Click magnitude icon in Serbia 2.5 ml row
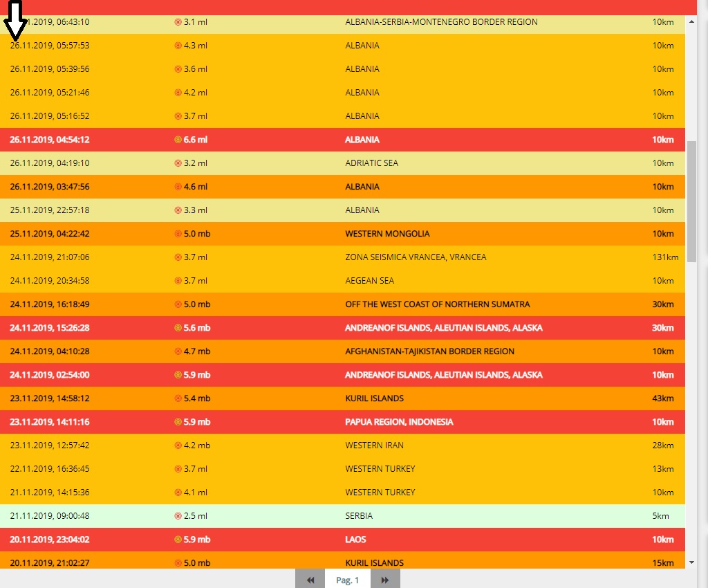 (178, 516)
